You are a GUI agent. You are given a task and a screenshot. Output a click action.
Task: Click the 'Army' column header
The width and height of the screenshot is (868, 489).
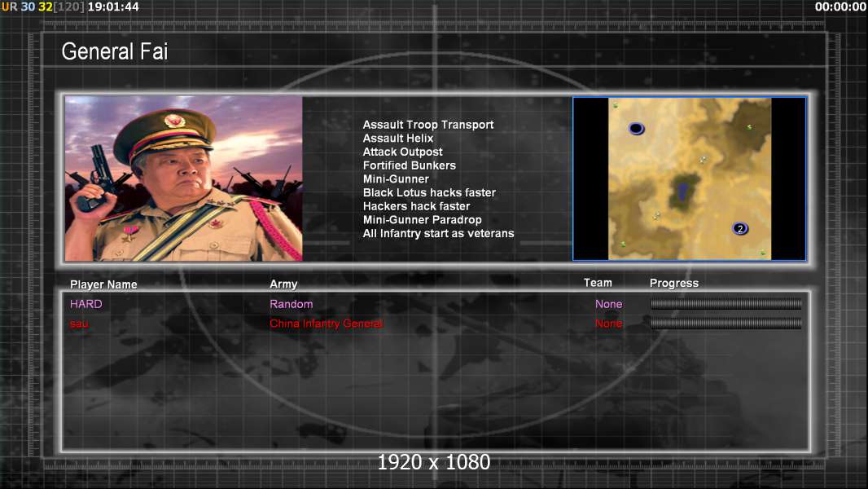pyautogui.click(x=283, y=284)
